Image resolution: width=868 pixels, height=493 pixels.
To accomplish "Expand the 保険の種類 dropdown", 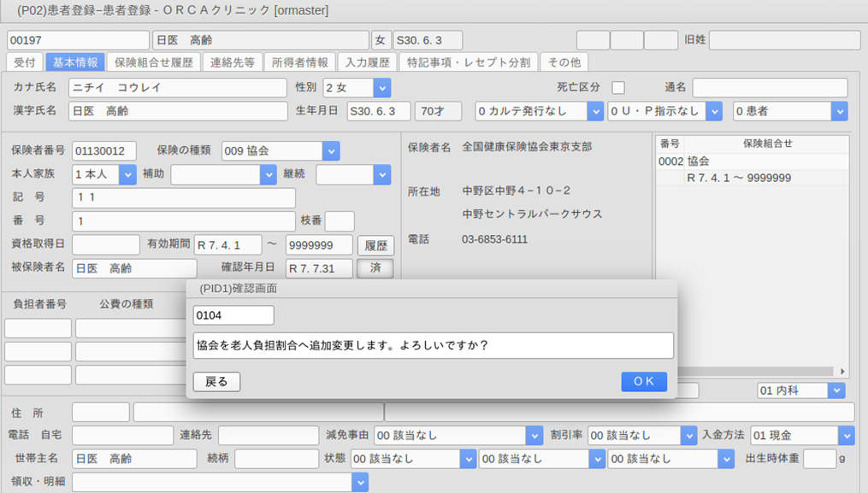I will (x=331, y=151).
